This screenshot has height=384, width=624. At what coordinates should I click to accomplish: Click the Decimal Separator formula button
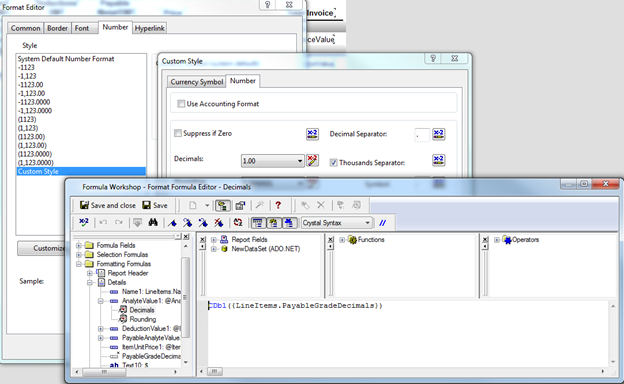pos(439,134)
